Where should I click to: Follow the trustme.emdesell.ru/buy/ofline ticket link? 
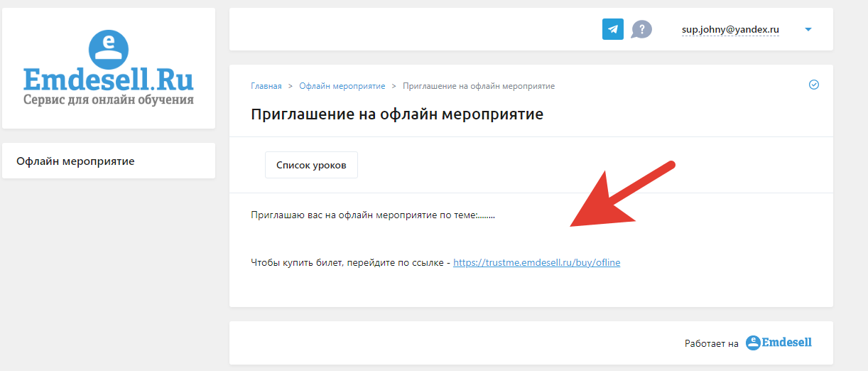pyautogui.click(x=536, y=262)
